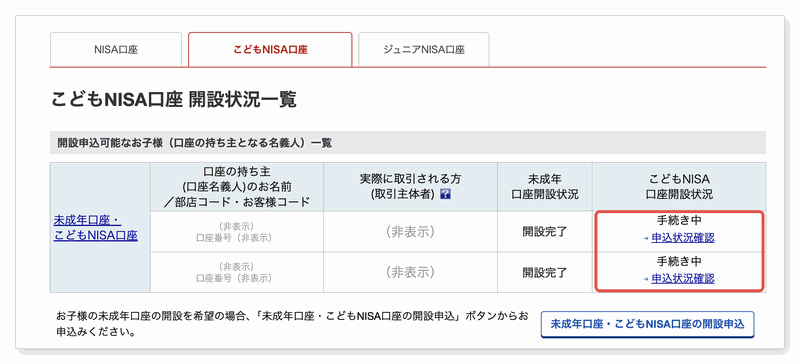This screenshot has height=364, width=800.
Task: Click 未成年口座・こどもNISA口座の開設申込 button
Action: click(647, 324)
